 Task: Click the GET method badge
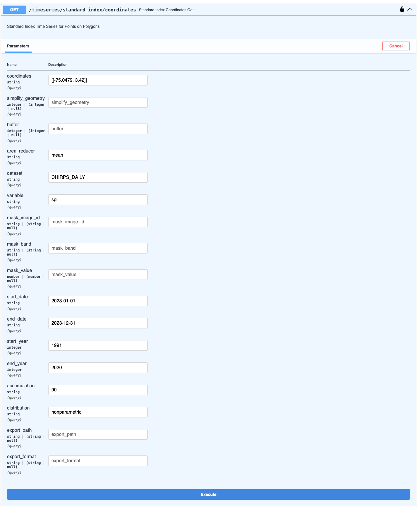[14, 10]
